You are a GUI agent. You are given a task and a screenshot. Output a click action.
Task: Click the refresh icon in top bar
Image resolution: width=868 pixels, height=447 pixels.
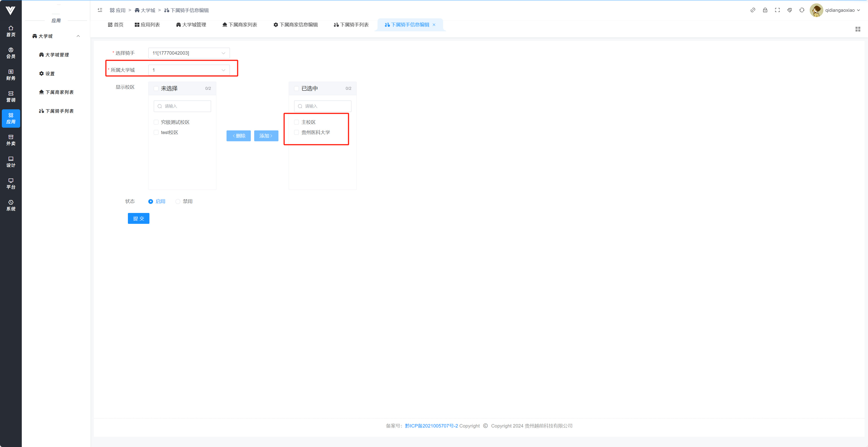pyautogui.click(x=802, y=10)
